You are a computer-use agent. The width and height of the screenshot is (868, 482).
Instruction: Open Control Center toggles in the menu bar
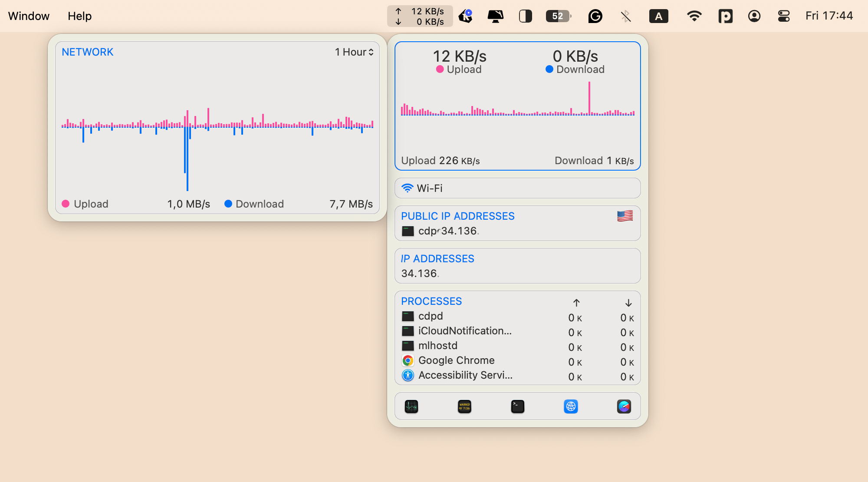tap(783, 17)
